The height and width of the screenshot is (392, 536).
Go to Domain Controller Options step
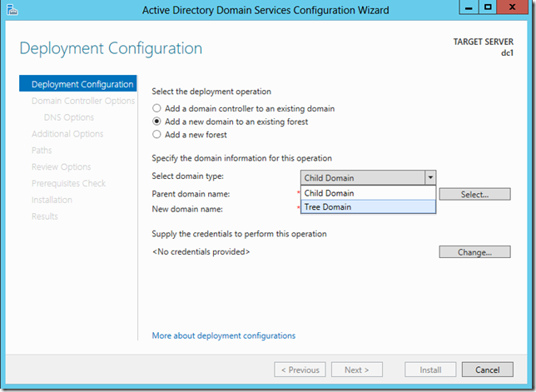point(83,101)
